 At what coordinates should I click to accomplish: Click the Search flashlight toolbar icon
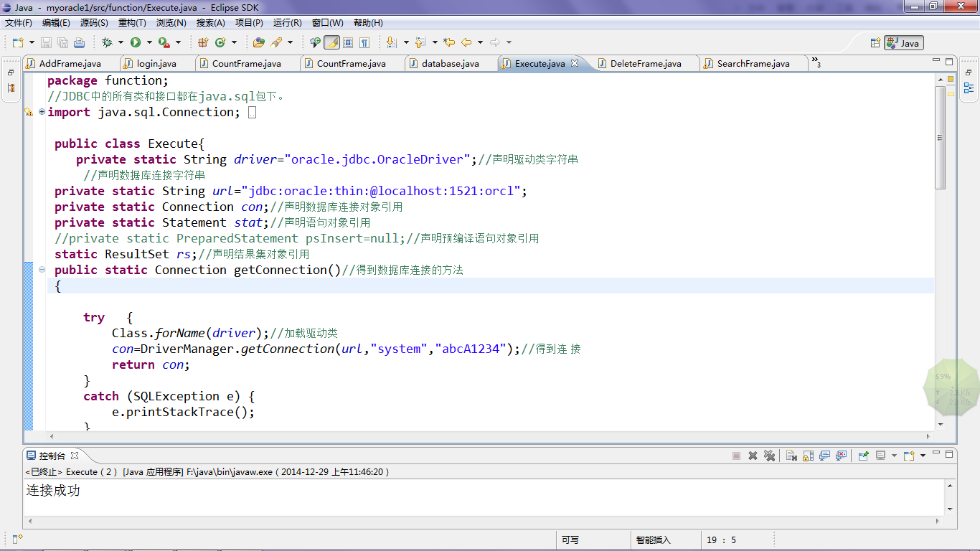pyautogui.click(x=276, y=42)
